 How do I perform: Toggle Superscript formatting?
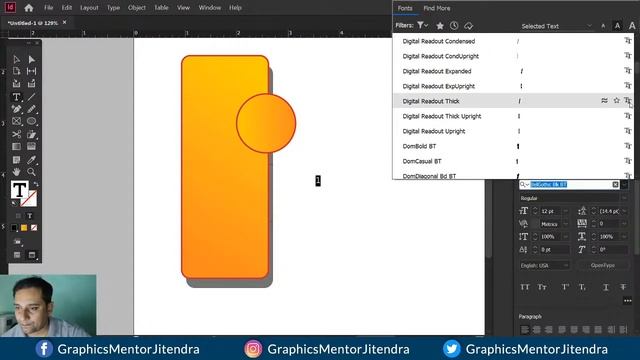565,287
